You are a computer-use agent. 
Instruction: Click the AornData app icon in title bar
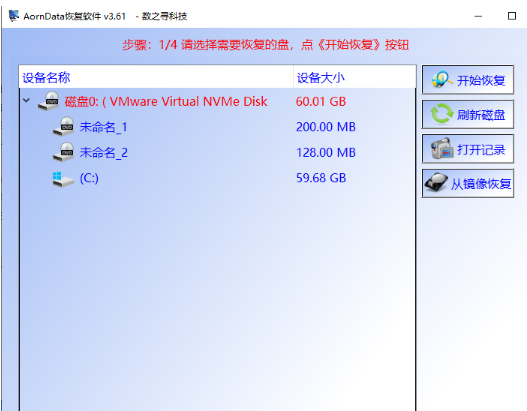13,16
